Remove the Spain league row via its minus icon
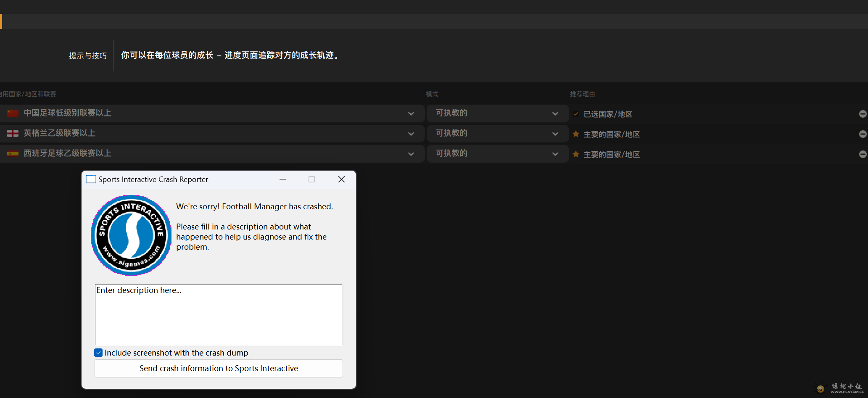Image resolution: width=868 pixels, height=398 pixels. point(863,154)
